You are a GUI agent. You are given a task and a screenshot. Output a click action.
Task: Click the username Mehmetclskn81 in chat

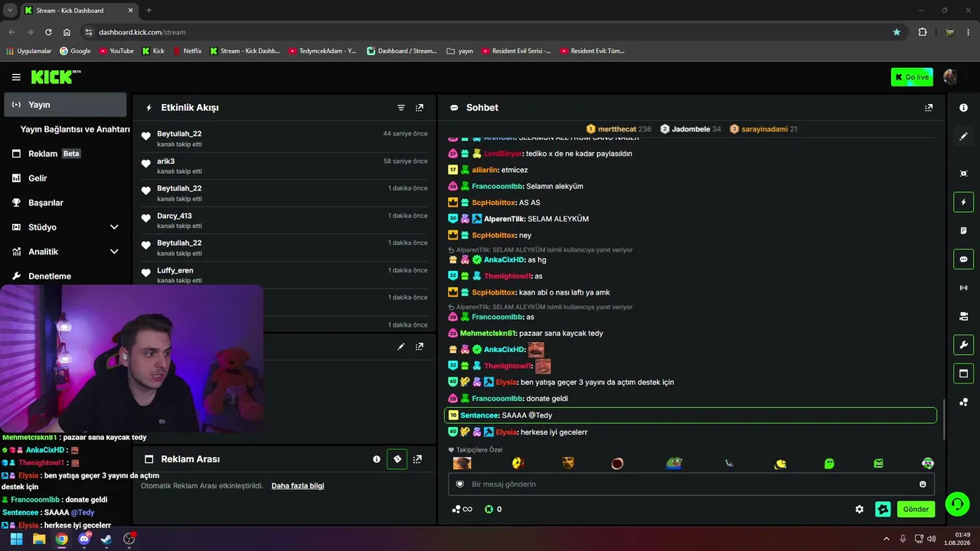coord(488,334)
